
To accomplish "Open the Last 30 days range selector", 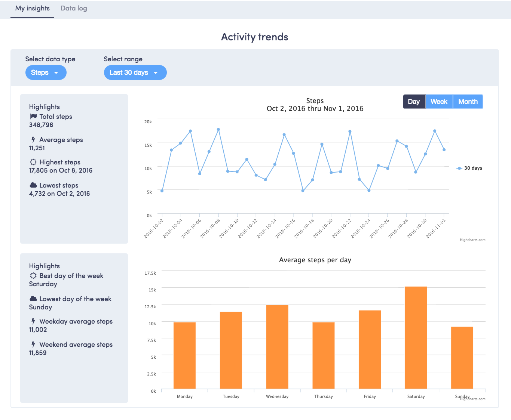I will 135,72.
